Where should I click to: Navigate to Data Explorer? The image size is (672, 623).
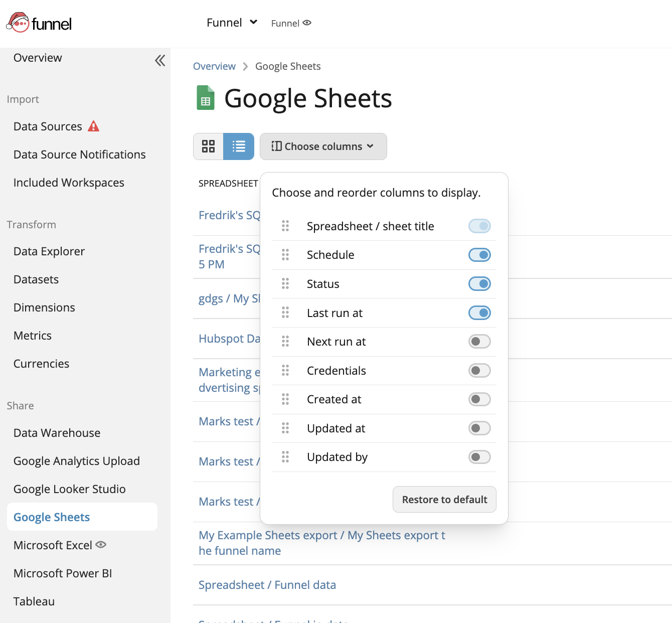coord(49,251)
